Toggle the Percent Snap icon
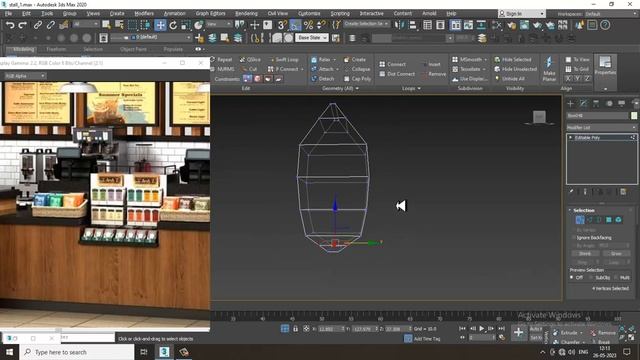 point(308,25)
